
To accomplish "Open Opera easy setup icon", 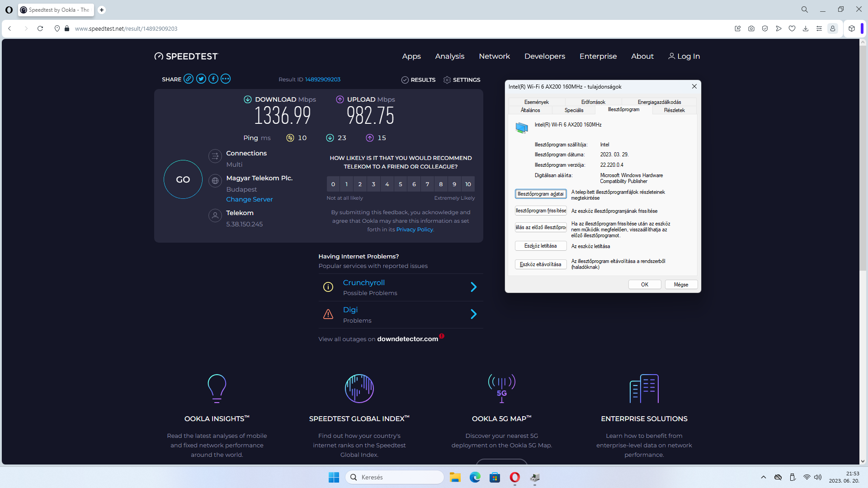I will [819, 28].
